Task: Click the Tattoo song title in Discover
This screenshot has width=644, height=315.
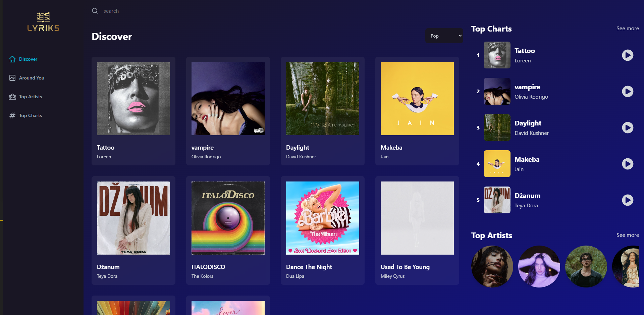Action: pos(106,148)
